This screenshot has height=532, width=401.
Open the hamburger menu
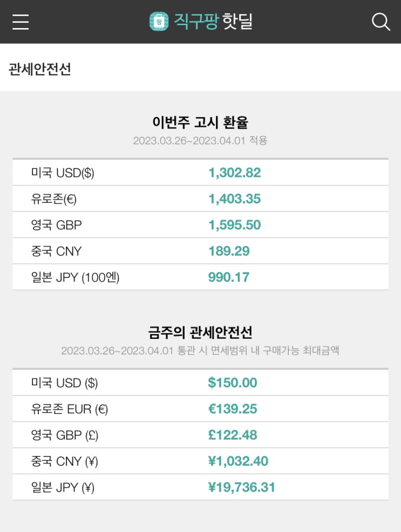(21, 22)
